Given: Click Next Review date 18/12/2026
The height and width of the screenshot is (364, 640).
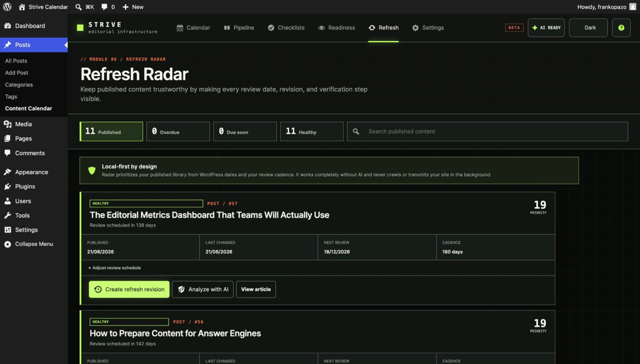Looking at the screenshot, I should pos(337,252).
